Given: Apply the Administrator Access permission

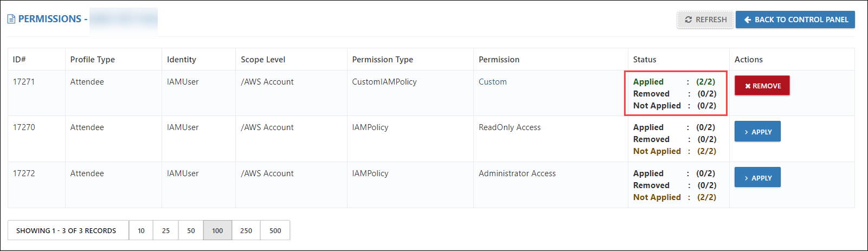Looking at the screenshot, I should [757, 178].
